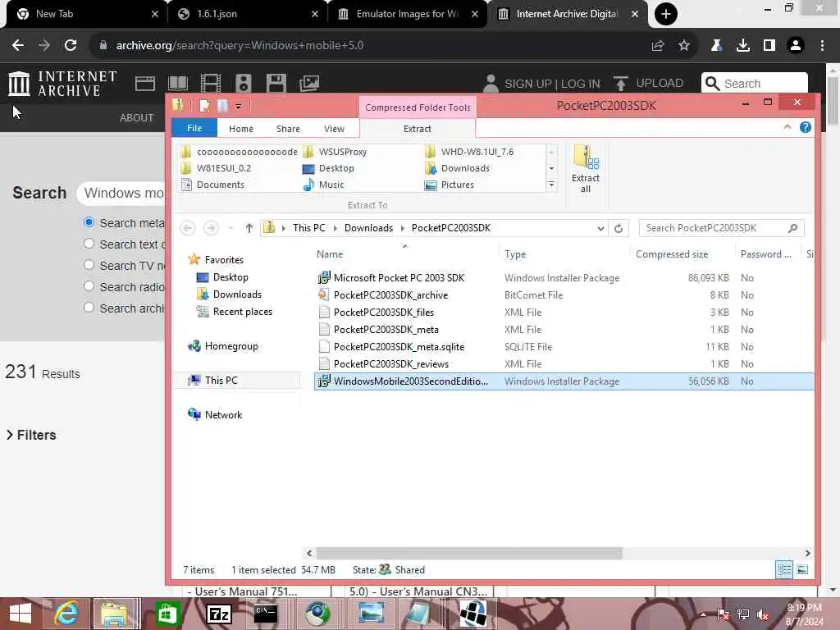This screenshot has height=630, width=840.
Task: Select Search TV news radio button
Action: (89, 265)
